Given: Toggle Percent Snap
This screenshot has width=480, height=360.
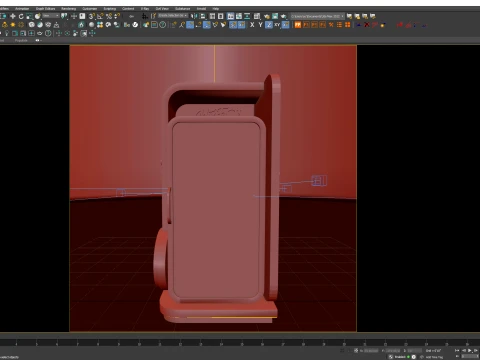Looking at the screenshot, I should coord(109,16).
